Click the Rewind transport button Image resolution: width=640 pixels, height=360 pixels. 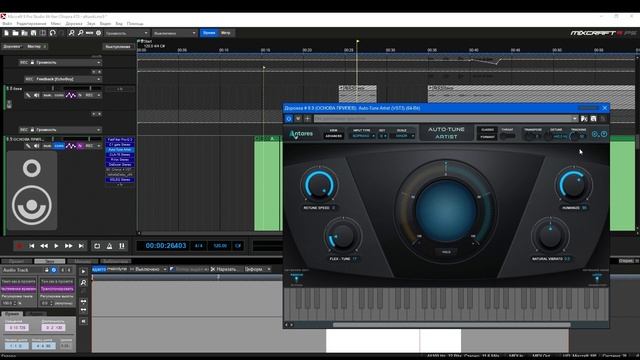[x=44, y=246]
